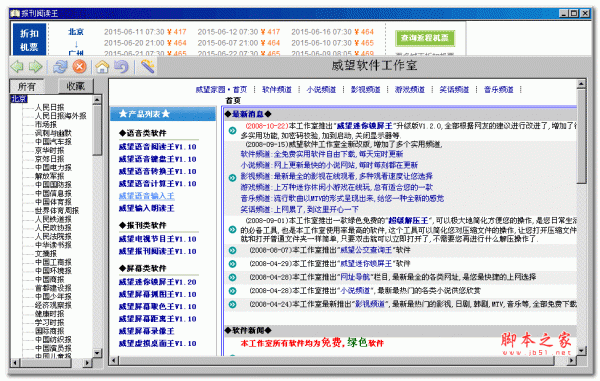This screenshot has width=600, height=381.
Task: Open the 超级解压王 link in news text
Action: (408, 221)
